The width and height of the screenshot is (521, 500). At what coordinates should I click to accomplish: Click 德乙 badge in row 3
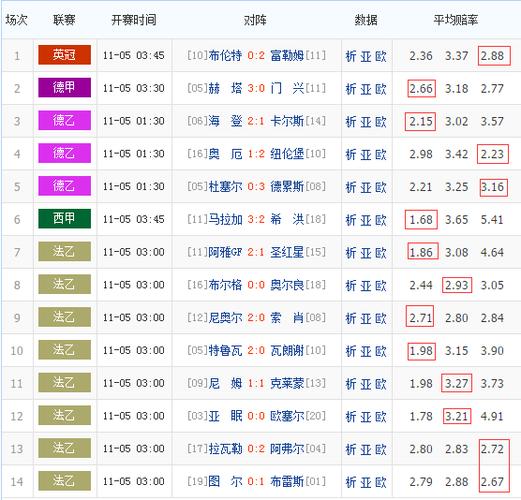(x=65, y=120)
